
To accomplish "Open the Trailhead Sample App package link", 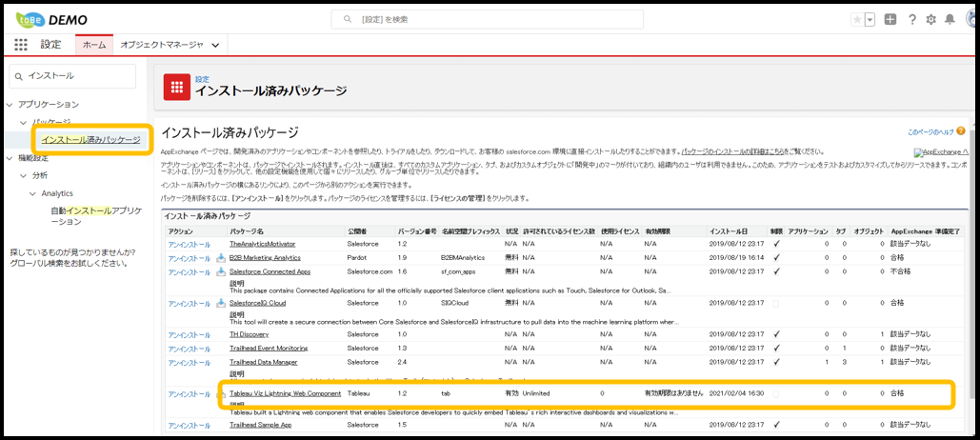I will coord(261,425).
